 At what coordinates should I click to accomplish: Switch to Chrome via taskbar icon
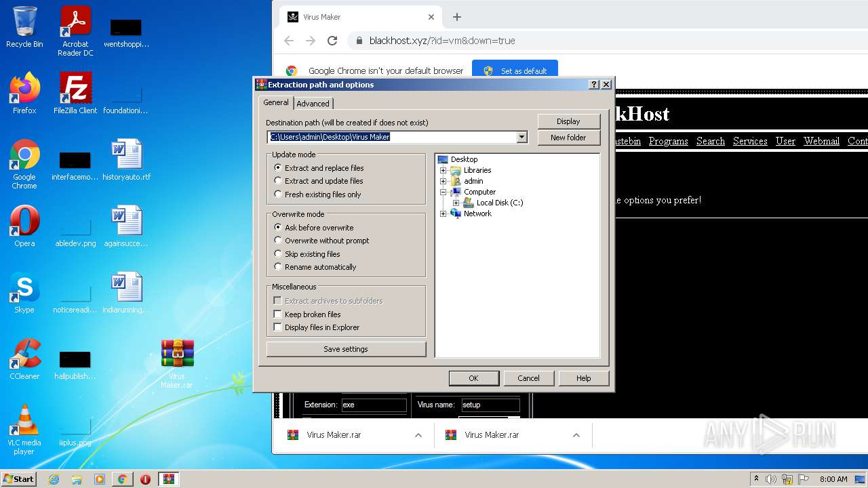(x=122, y=479)
